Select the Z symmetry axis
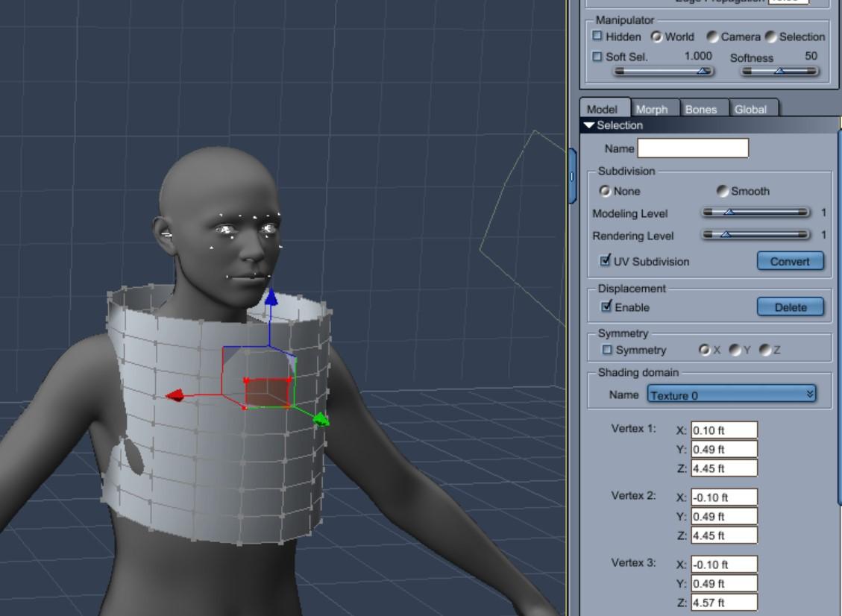Viewport: 842px width, 616px height. (x=764, y=350)
